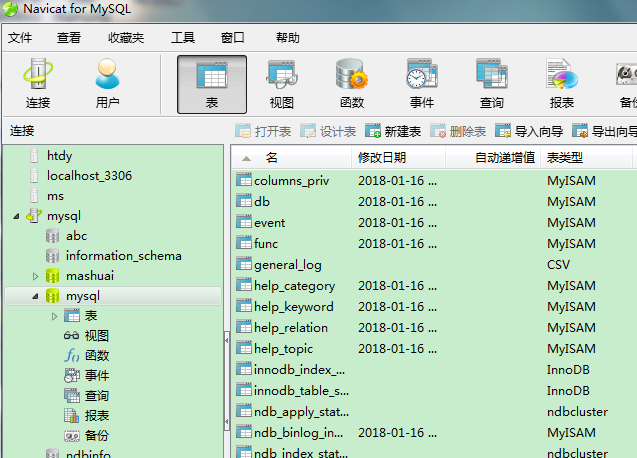Click the 函数 f() icon in tree

72,355
